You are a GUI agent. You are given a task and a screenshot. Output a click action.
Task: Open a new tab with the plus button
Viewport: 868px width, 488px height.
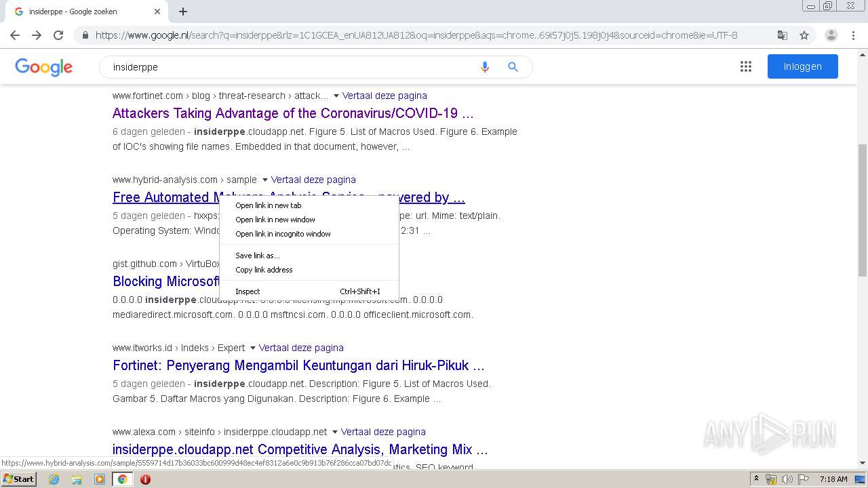(x=183, y=12)
